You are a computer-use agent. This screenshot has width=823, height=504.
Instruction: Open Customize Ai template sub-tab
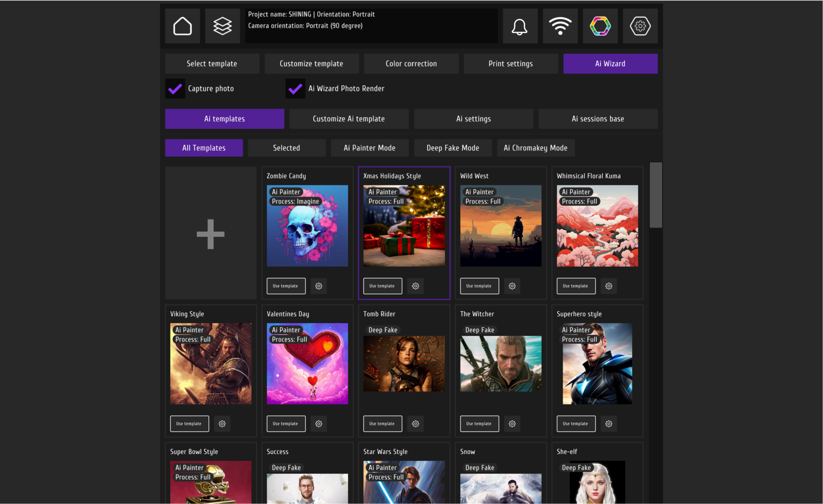pos(349,119)
